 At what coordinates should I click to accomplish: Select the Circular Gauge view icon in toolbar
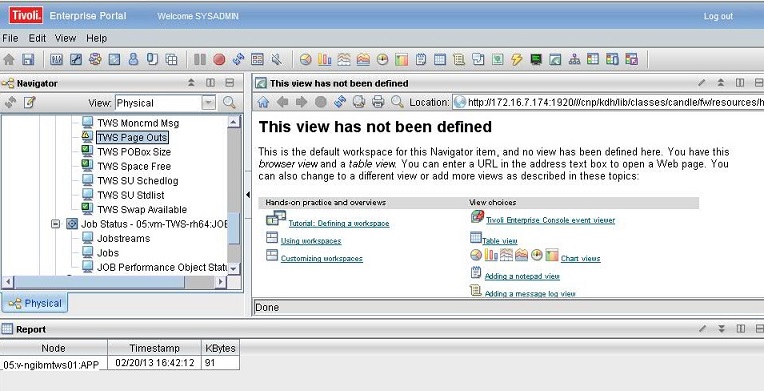[x=382, y=59]
